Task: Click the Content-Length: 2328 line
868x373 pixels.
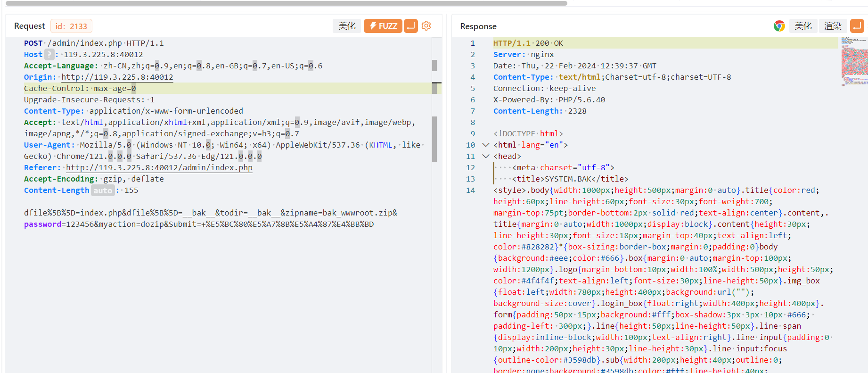Action: coord(540,111)
